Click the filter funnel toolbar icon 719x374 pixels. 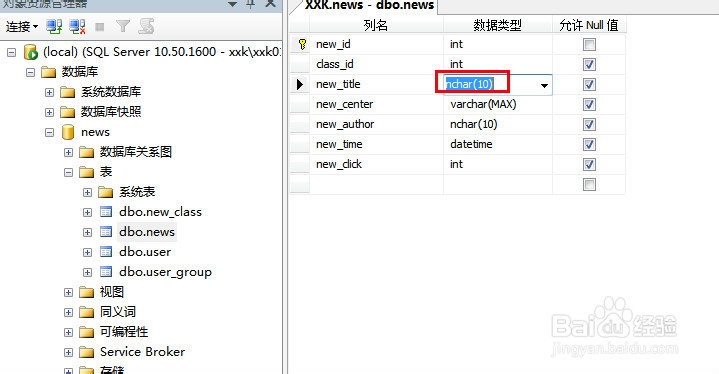tap(122, 27)
